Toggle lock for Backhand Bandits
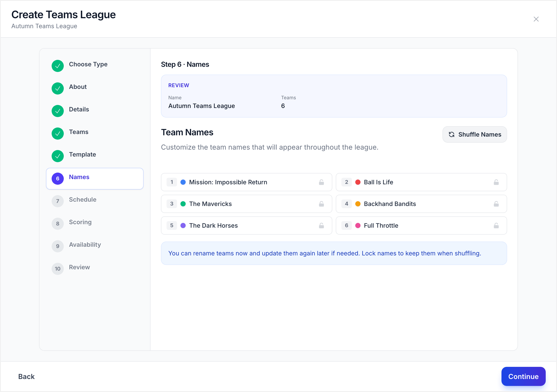The image size is (557, 392). (x=496, y=204)
